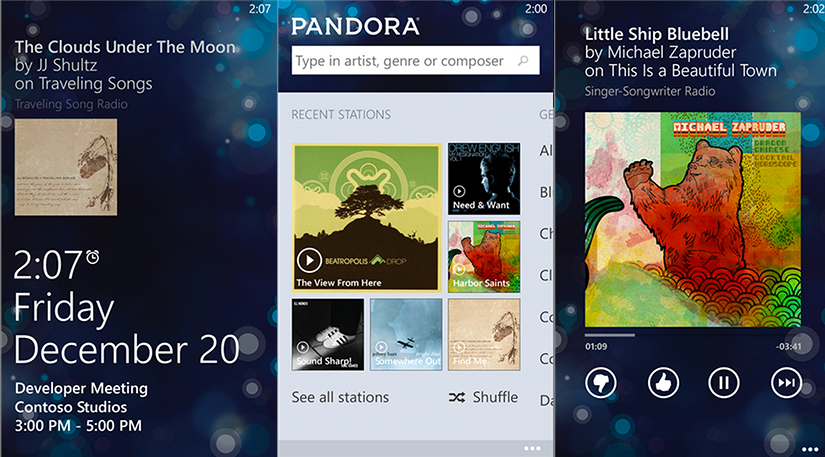The width and height of the screenshot is (825, 457).
Task: Open the Sound Sharp! station tile
Action: point(328,334)
